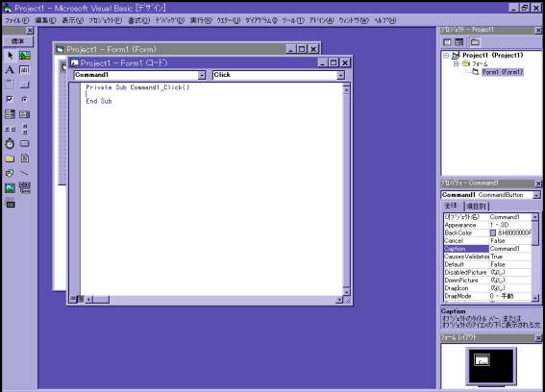This screenshot has width=545, height=392.
Task: Collapse the Project1 (Project1) tree node
Action: coord(446,56)
